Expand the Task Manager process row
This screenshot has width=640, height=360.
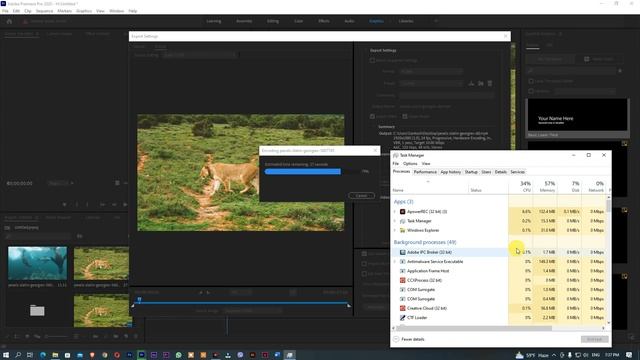(395, 221)
